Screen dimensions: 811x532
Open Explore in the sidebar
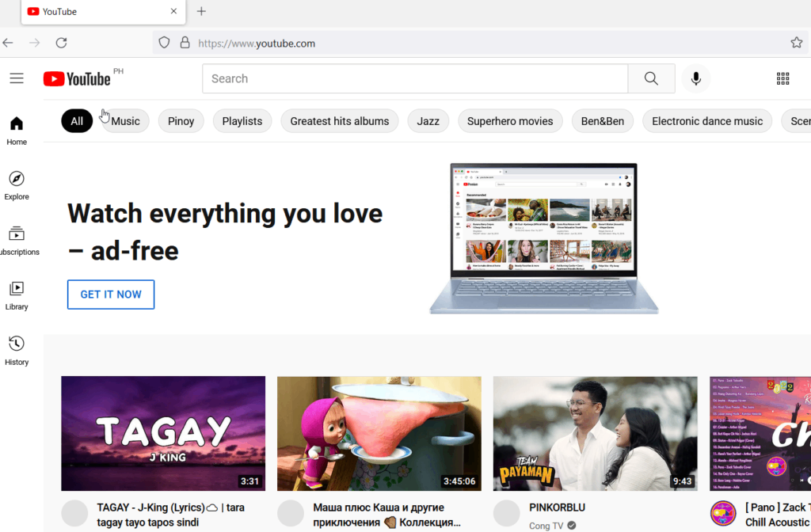(17, 185)
